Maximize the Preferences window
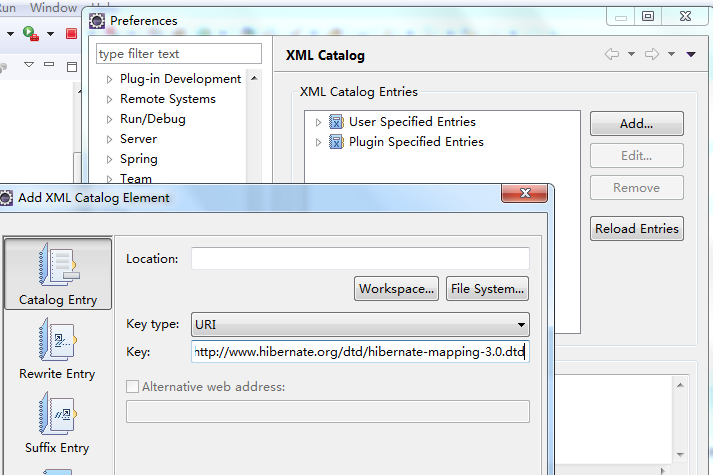 (648, 16)
